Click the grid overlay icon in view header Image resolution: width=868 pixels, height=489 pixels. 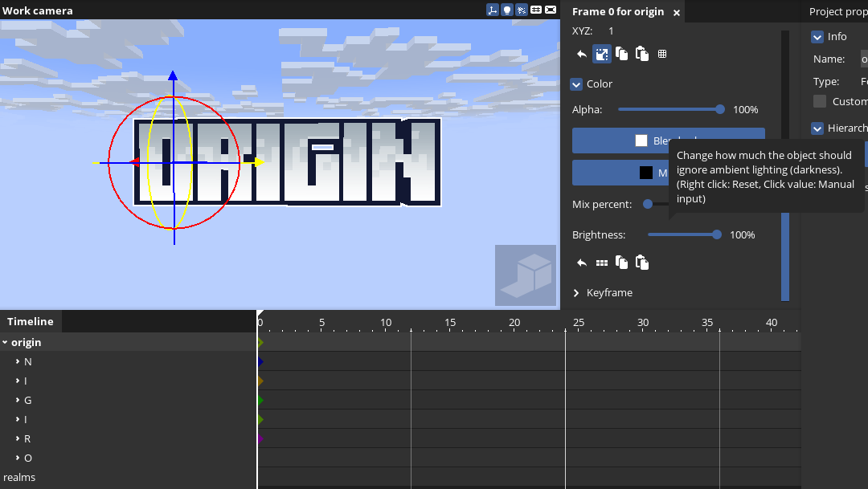(536, 10)
